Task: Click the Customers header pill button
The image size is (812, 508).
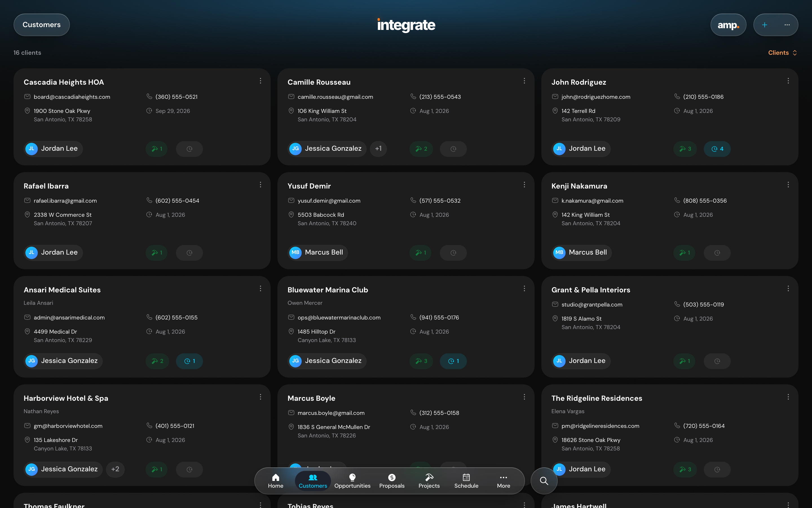Action: pyautogui.click(x=42, y=25)
